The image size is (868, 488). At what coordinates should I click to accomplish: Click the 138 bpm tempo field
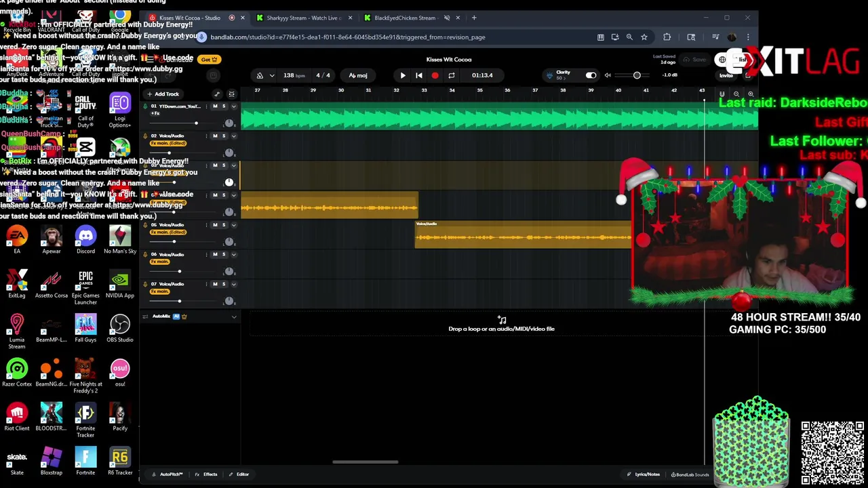click(293, 75)
